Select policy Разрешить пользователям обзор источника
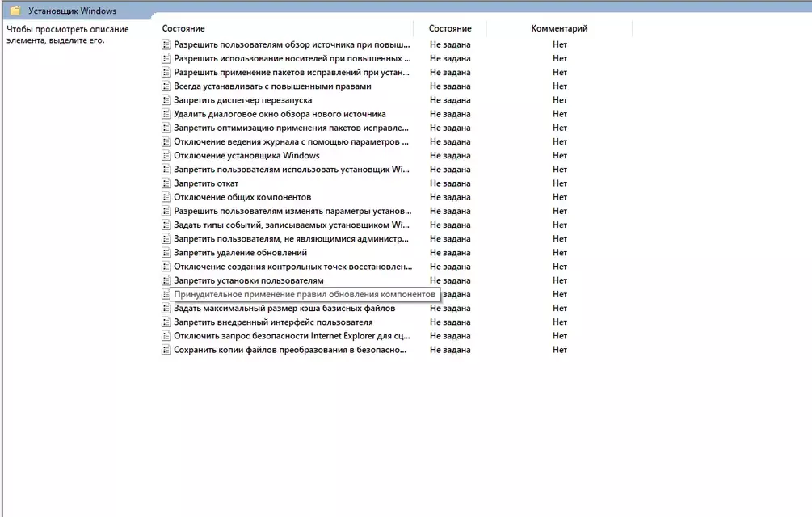 click(292, 44)
